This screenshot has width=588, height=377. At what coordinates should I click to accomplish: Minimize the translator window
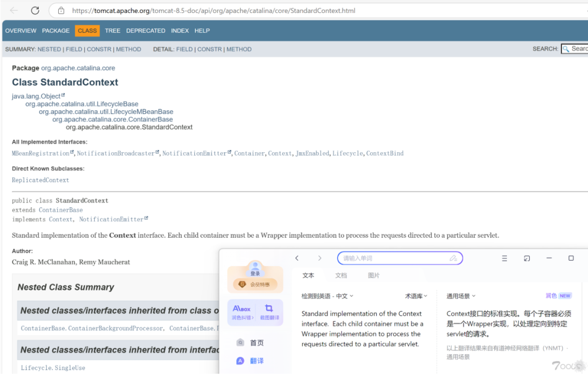click(549, 258)
